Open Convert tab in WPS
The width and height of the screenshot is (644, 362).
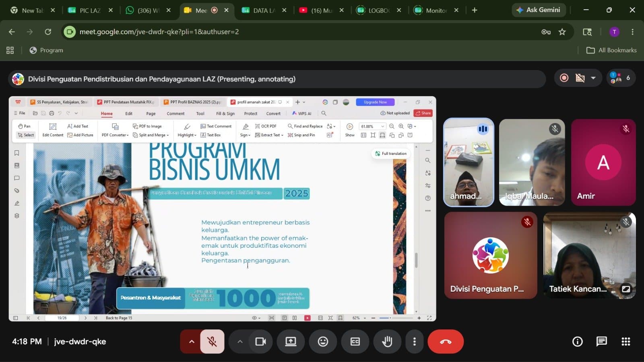(273, 113)
